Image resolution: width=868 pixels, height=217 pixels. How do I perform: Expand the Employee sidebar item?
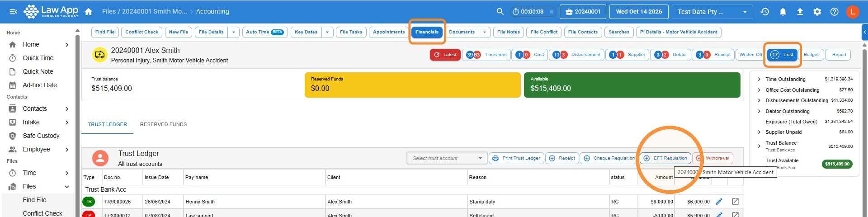click(67, 149)
